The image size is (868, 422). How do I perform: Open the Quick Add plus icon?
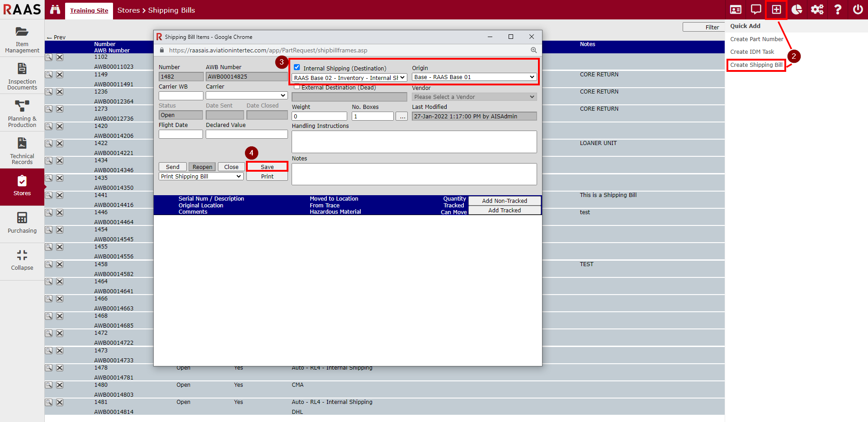[776, 9]
